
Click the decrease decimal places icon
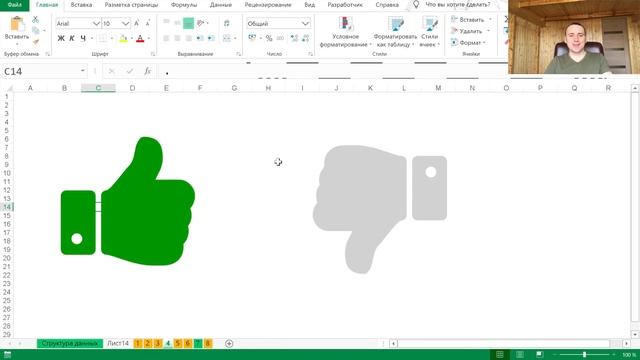[x=305, y=38]
